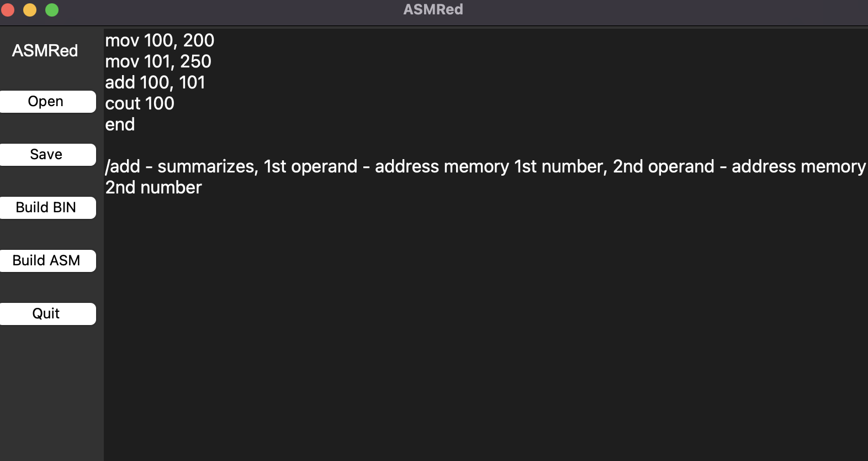Click the '2nd number' comment text
Image resolution: width=868 pixels, height=461 pixels.
coord(154,187)
